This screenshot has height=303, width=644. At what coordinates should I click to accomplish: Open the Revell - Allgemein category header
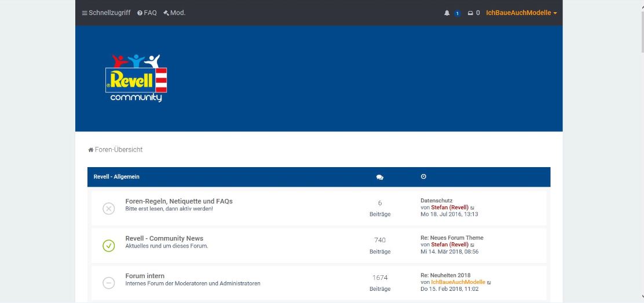coord(116,177)
